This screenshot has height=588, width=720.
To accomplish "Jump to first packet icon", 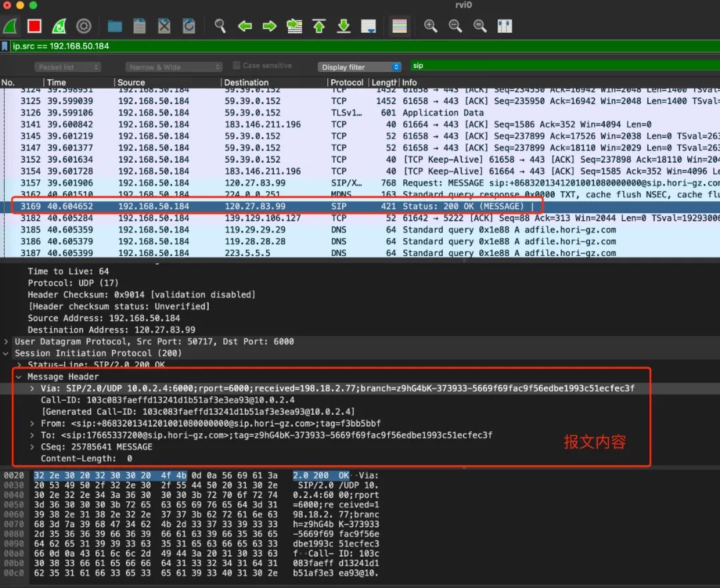I will 319,26.
